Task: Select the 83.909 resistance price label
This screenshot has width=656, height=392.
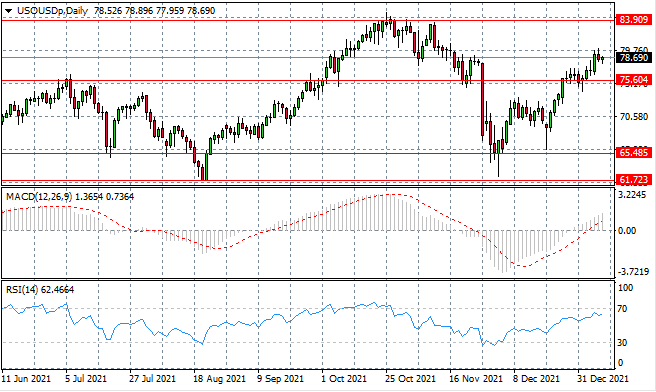Action: [x=633, y=20]
